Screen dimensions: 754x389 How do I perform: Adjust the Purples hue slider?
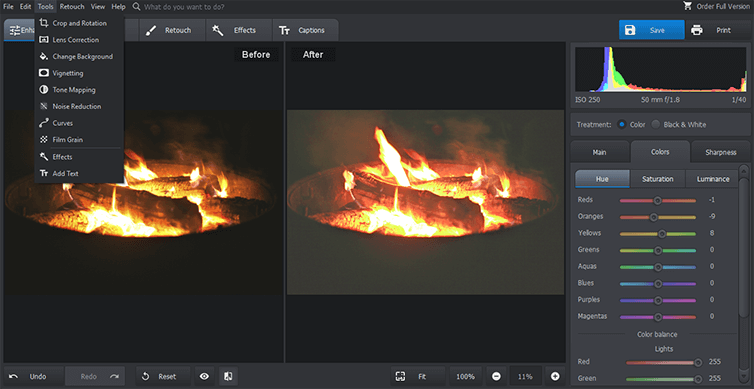(x=658, y=301)
